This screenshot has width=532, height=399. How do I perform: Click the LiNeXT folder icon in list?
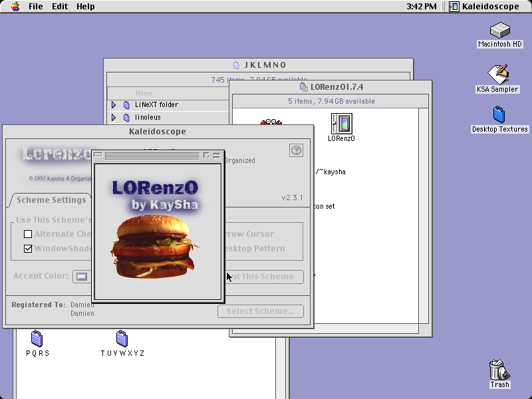click(x=126, y=105)
